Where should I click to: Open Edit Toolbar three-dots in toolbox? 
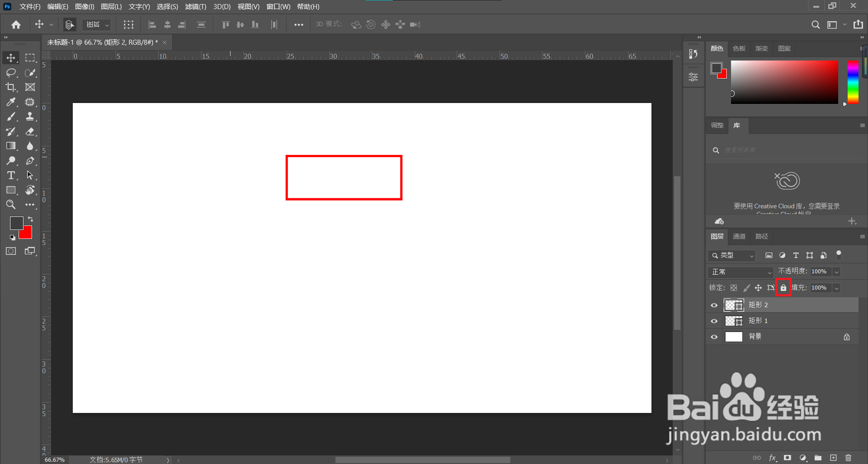pyautogui.click(x=30, y=205)
